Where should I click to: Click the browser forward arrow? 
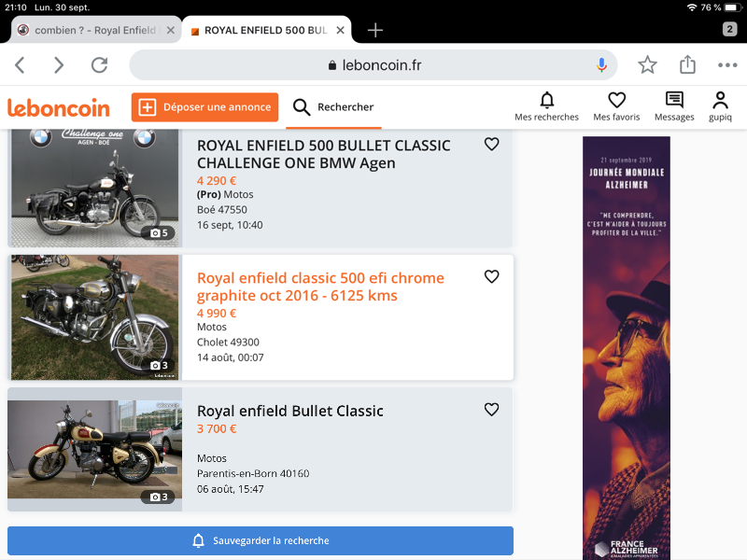click(x=59, y=64)
